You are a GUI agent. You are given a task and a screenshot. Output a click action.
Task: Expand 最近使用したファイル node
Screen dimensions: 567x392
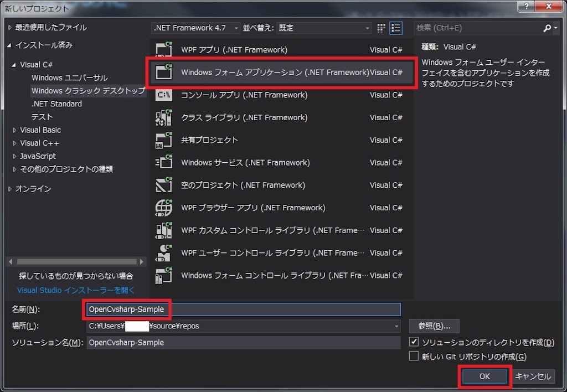10,27
